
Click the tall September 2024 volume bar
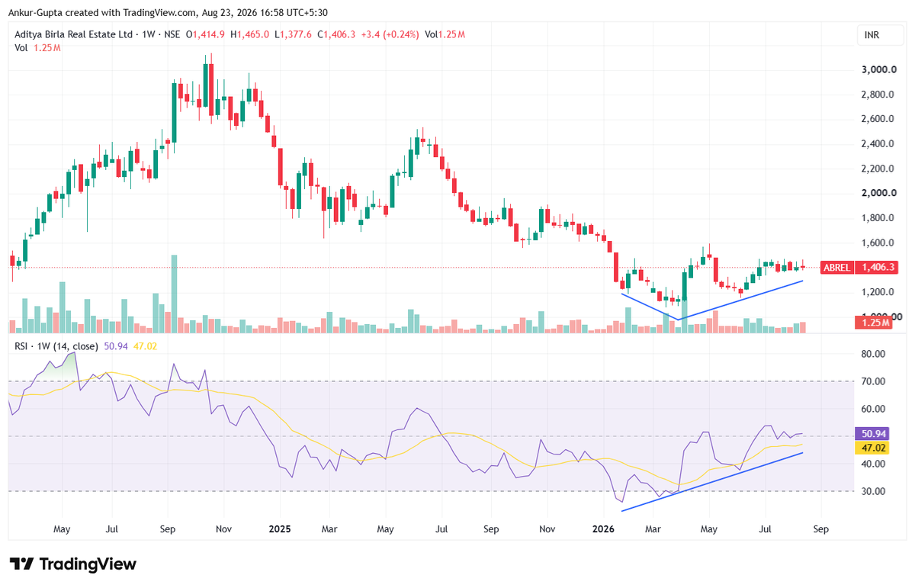click(x=174, y=294)
